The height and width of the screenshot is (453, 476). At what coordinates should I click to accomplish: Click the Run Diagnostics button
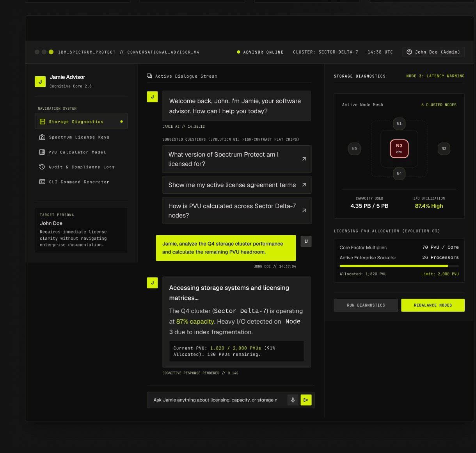pos(366,305)
